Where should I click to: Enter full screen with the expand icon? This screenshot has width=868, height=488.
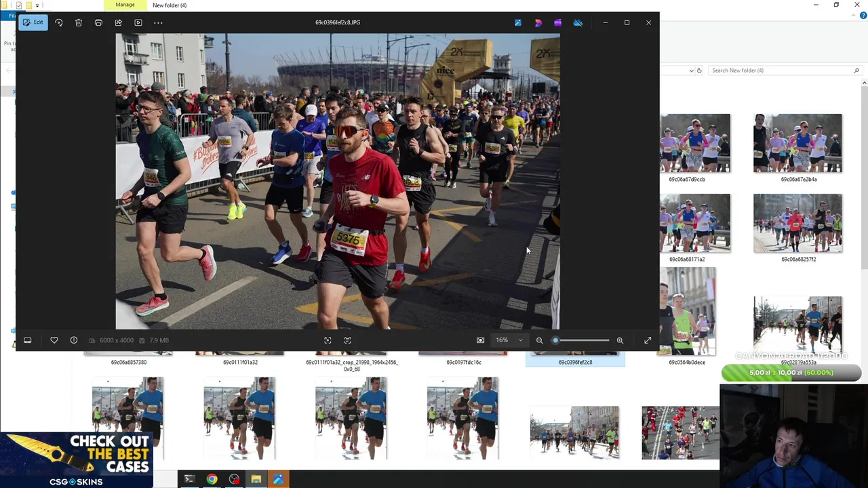point(648,340)
